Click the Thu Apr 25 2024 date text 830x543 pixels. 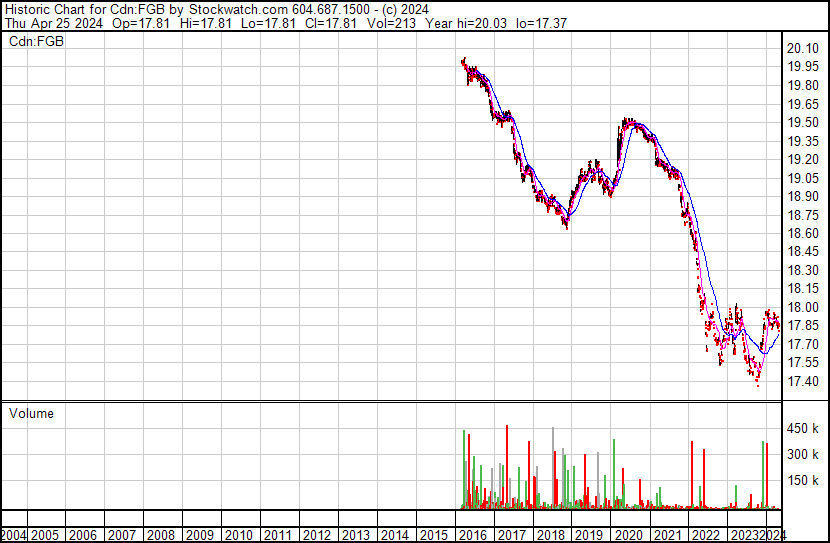tap(53, 23)
